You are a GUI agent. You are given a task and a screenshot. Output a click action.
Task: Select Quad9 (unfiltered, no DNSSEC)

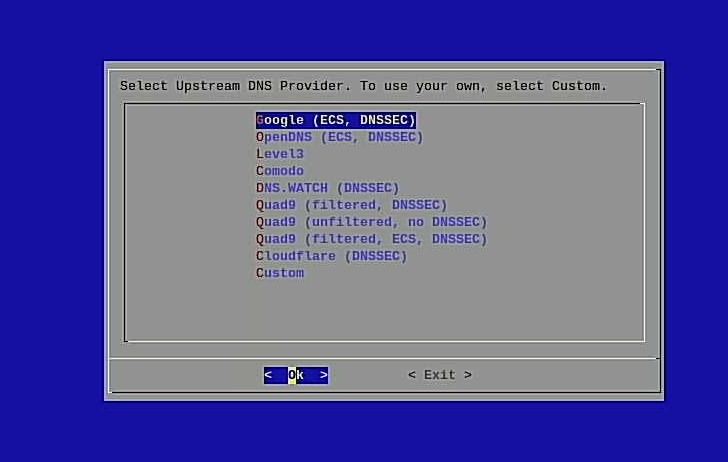pos(371,222)
